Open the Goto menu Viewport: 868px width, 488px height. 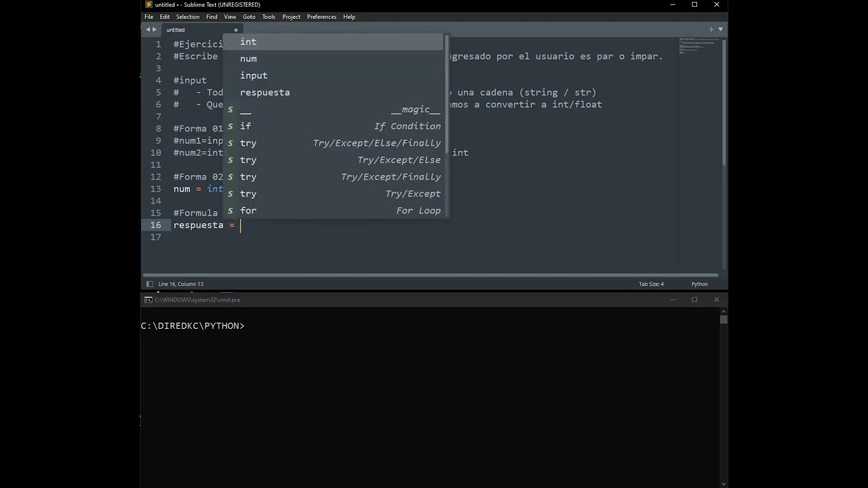(249, 17)
